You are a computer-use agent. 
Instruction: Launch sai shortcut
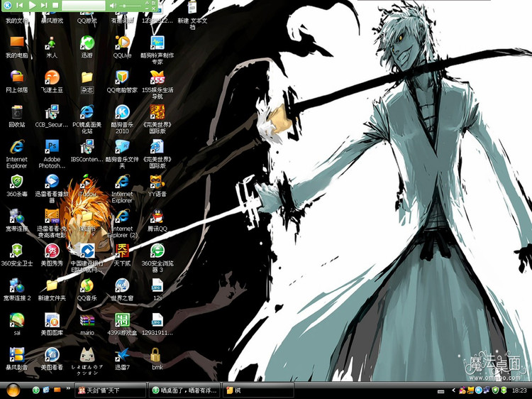(x=16, y=324)
